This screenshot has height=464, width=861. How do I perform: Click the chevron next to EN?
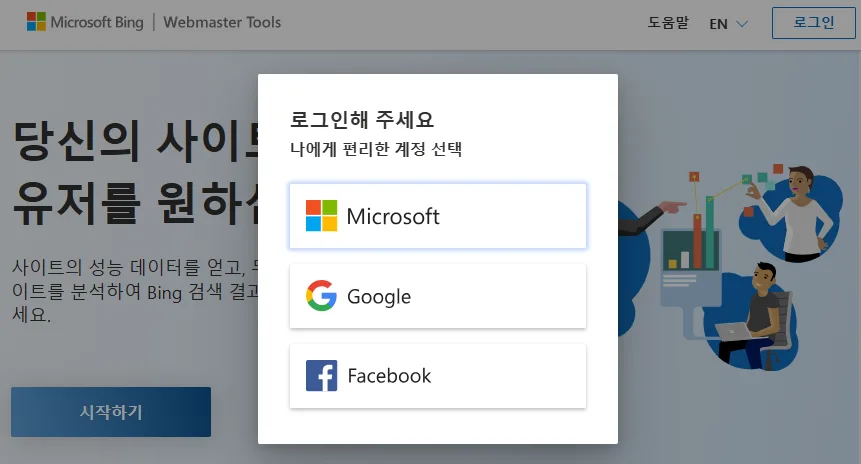(x=742, y=24)
